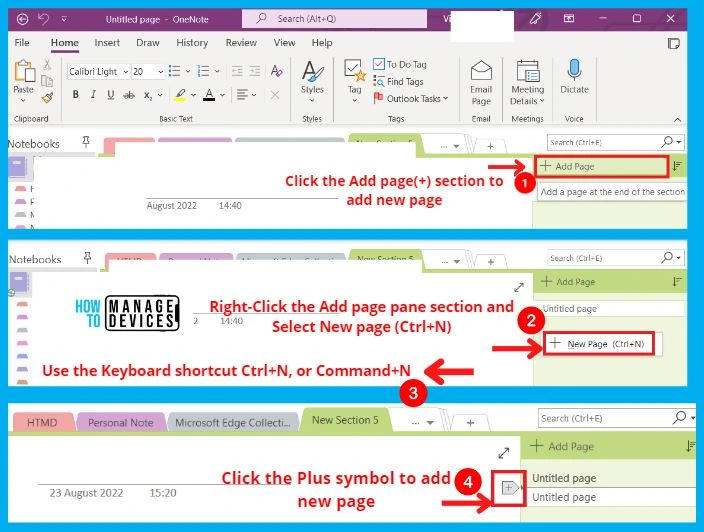Click the sort pages icon in top panel

(677, 166)
